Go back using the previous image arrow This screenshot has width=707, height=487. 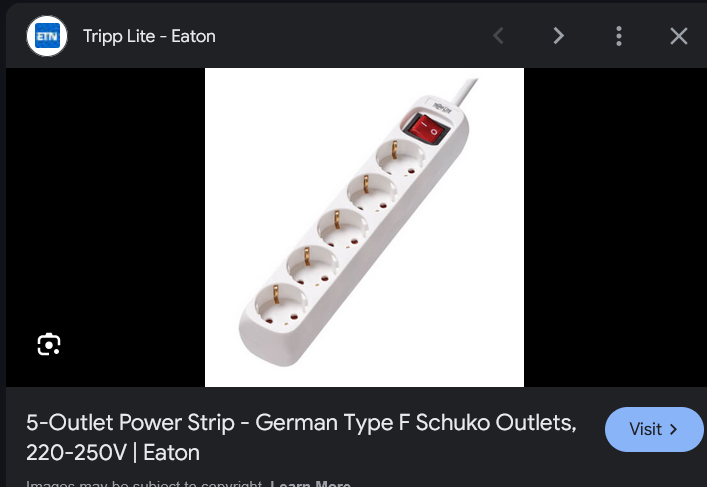tap(498, 36)
